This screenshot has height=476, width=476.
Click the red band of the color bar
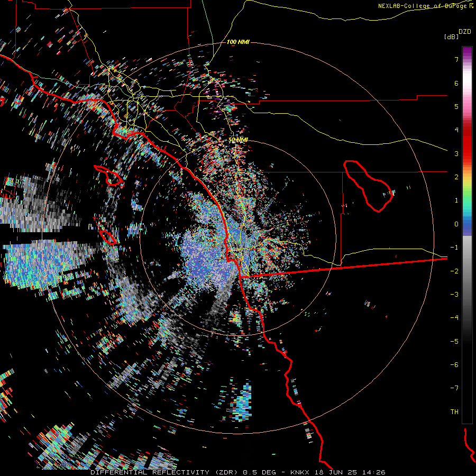467,144
